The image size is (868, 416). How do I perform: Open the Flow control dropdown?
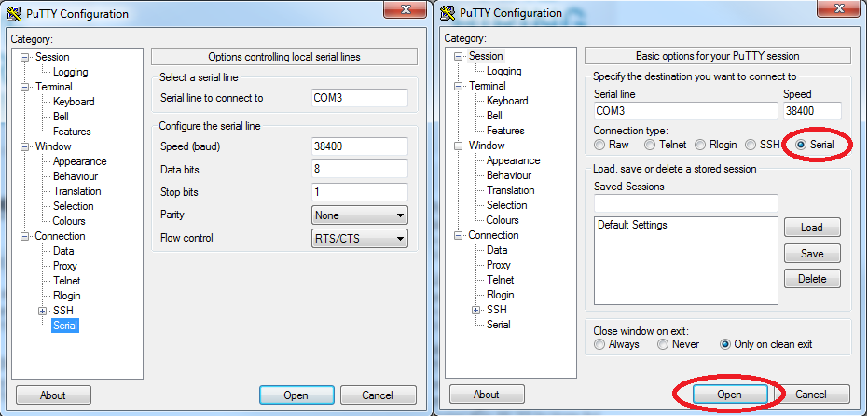pyautogui.click(x=360, y=238)
